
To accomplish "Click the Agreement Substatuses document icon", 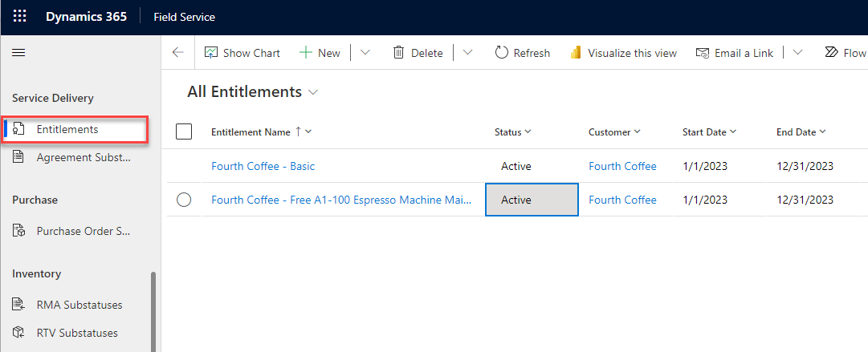I will 18,157.
